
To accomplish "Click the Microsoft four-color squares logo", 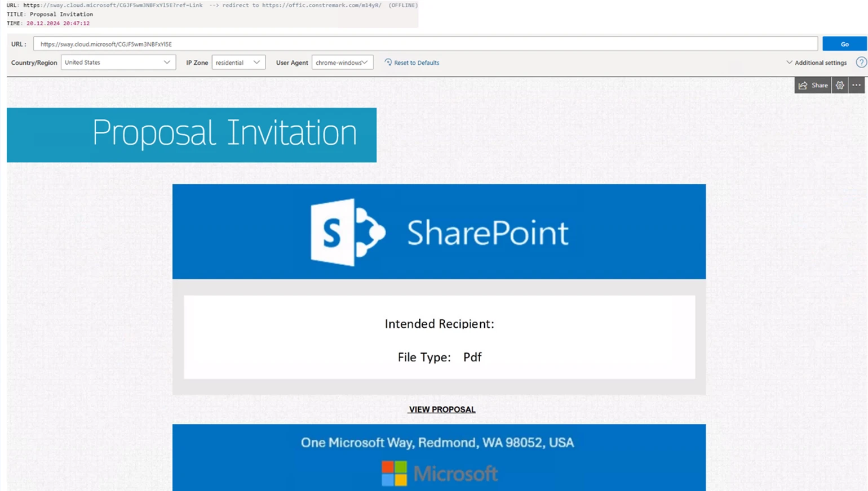I will [x=394, y=473].
